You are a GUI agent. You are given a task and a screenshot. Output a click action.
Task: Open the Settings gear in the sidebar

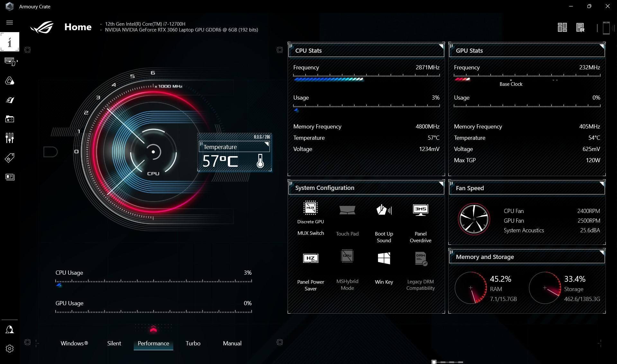(x=10, y=349)
